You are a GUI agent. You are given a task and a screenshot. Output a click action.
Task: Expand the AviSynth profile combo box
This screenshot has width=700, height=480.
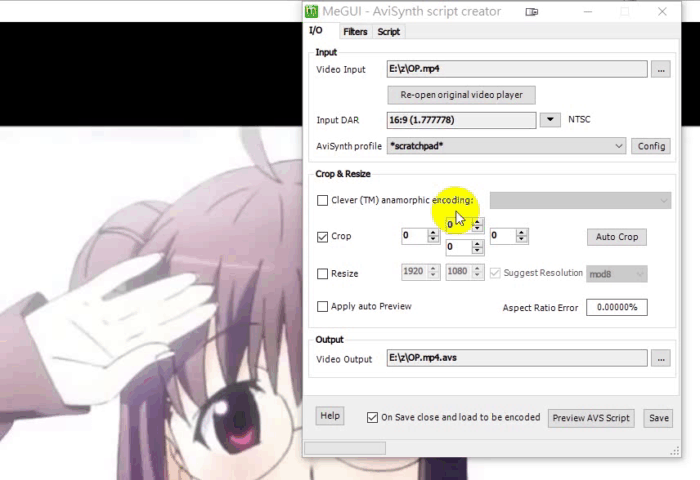tap(506, 146)
